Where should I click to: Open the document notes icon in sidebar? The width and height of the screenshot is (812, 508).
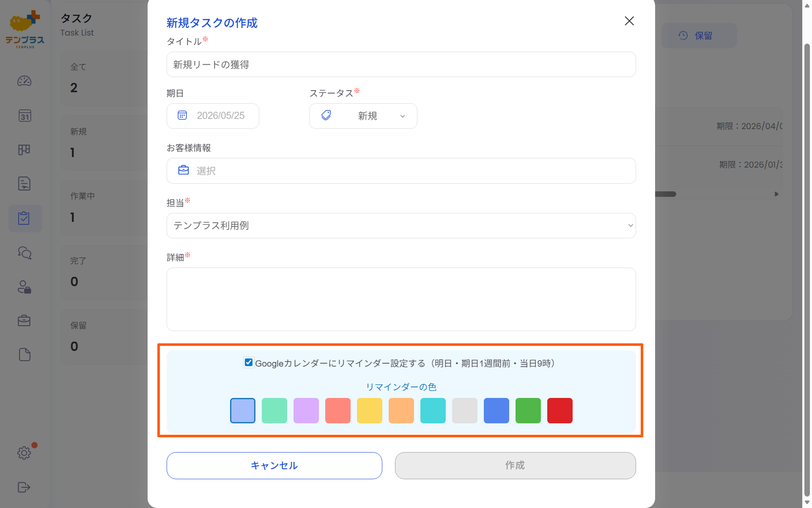coord(24,184)
